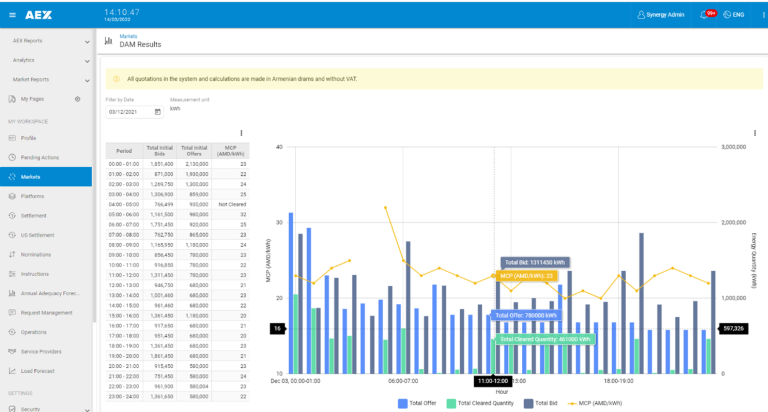Click the Filter by Date field
This screenshot has width=768, height=412.
[x=134, y=112]
